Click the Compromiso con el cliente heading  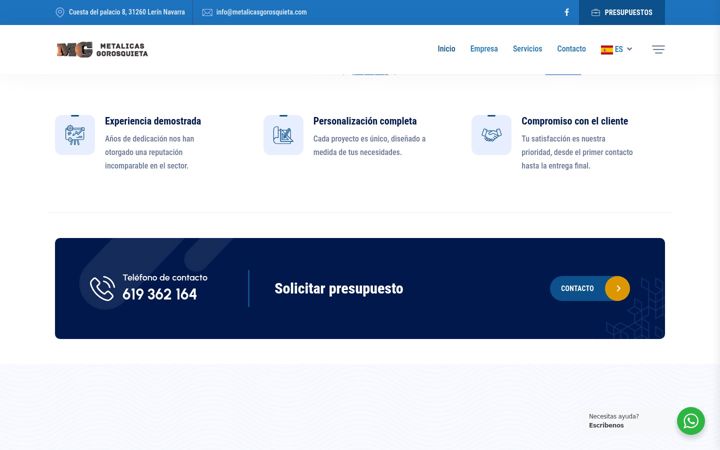[x=574, y=121]
